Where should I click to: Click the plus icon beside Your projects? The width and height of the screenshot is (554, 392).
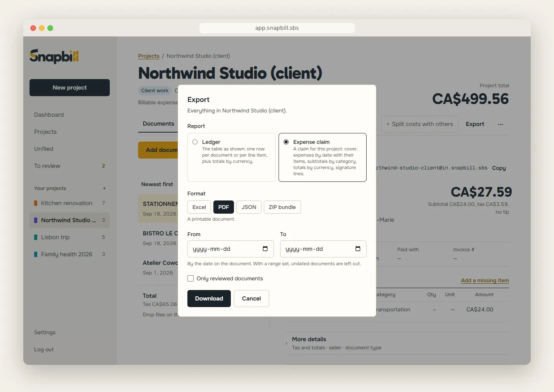(x=104, y=188)
